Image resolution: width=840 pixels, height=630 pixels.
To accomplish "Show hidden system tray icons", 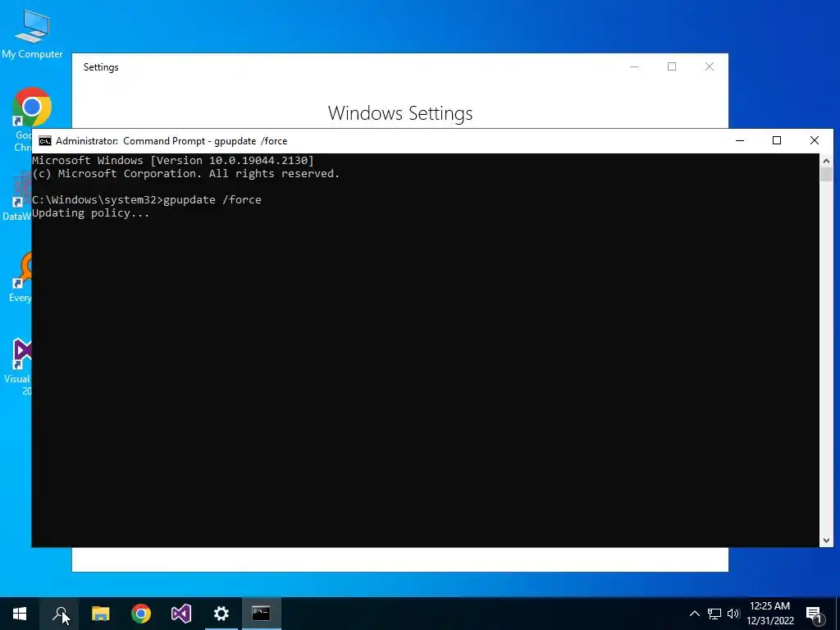I will click(694, 614).
